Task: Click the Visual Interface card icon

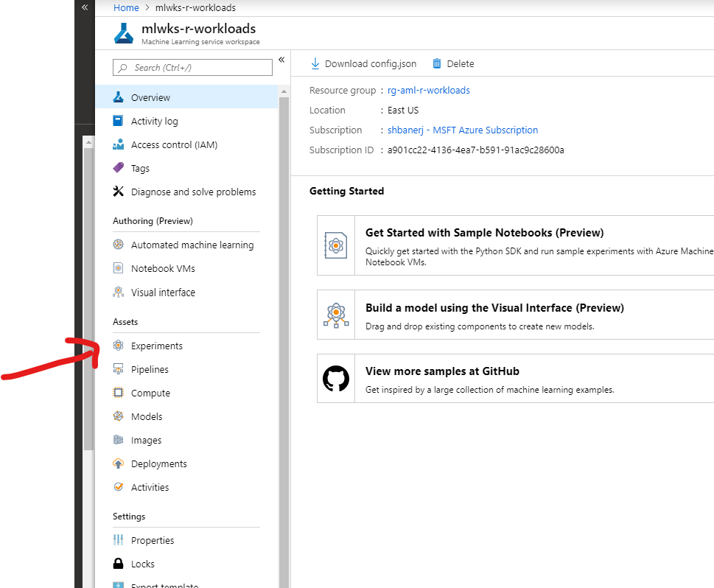Action: (336, 315)
